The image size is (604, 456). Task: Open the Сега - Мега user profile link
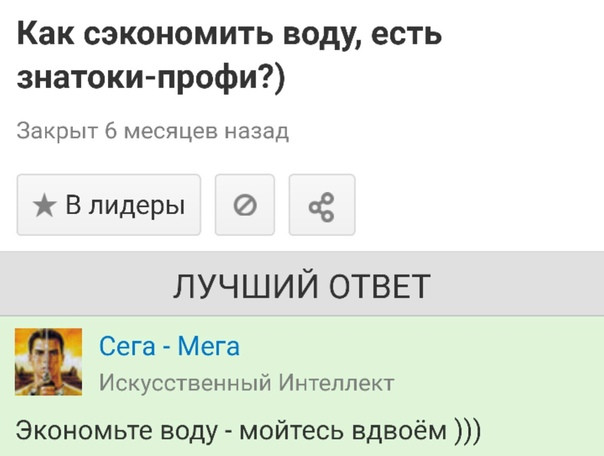tap(169, 346)
